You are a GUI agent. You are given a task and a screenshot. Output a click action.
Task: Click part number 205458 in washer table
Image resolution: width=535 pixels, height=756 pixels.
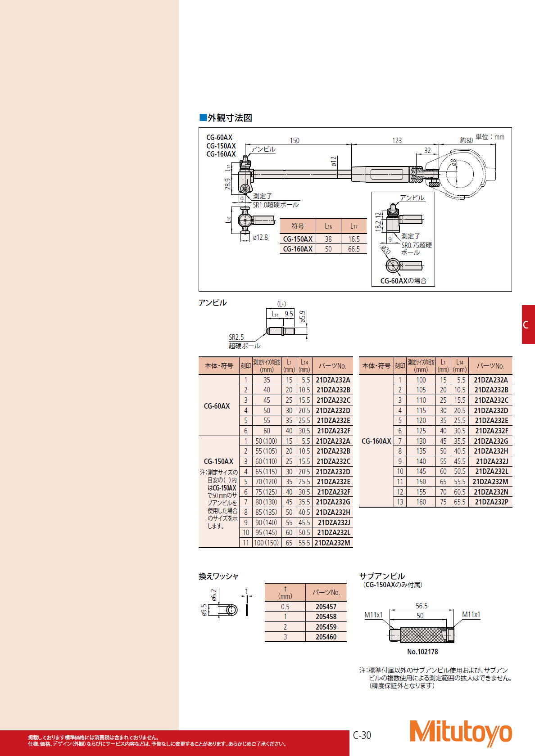click(x=326, y=616)
